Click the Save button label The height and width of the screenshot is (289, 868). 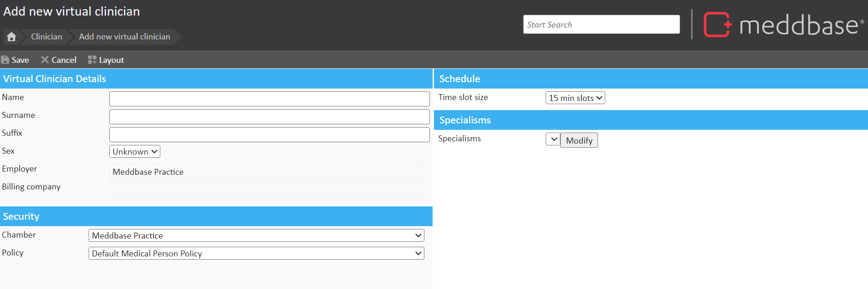point(20,60)
